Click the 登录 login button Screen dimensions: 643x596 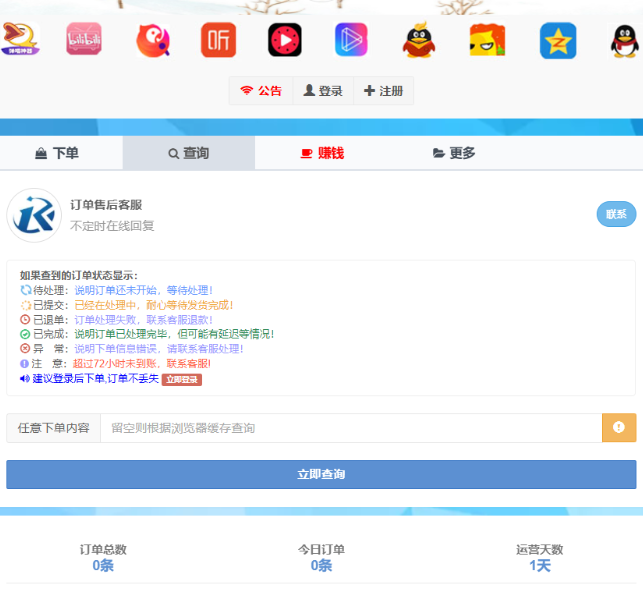[323, 91]
